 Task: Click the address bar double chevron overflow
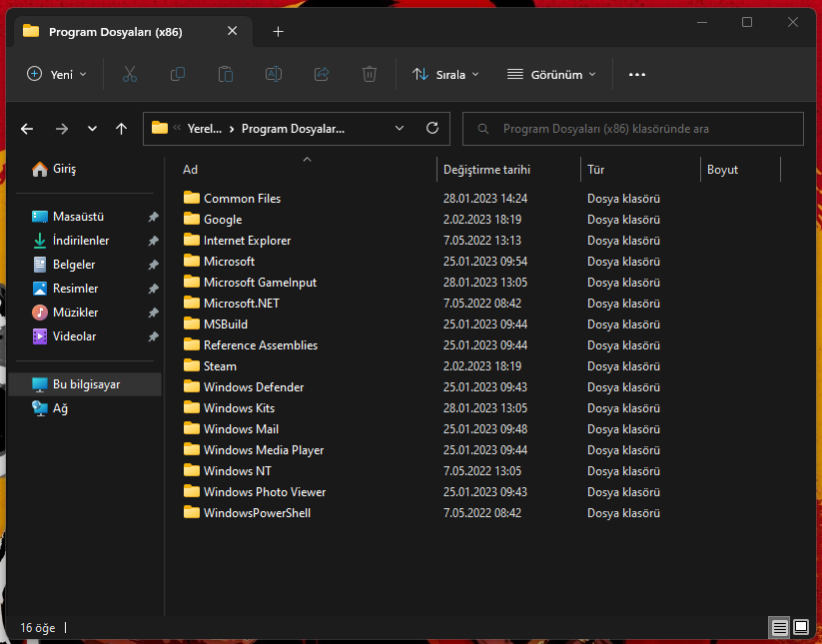click(x=177, y=128)
